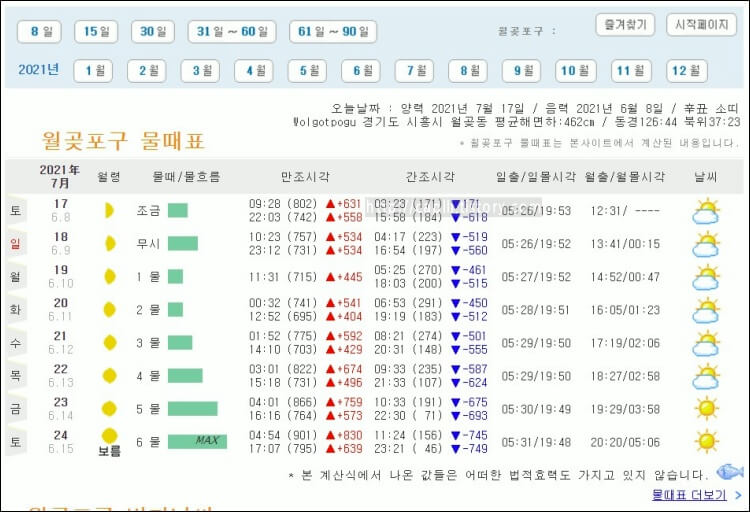Select month 5월
The image size is (750, 512).
[x=308, y=71]
